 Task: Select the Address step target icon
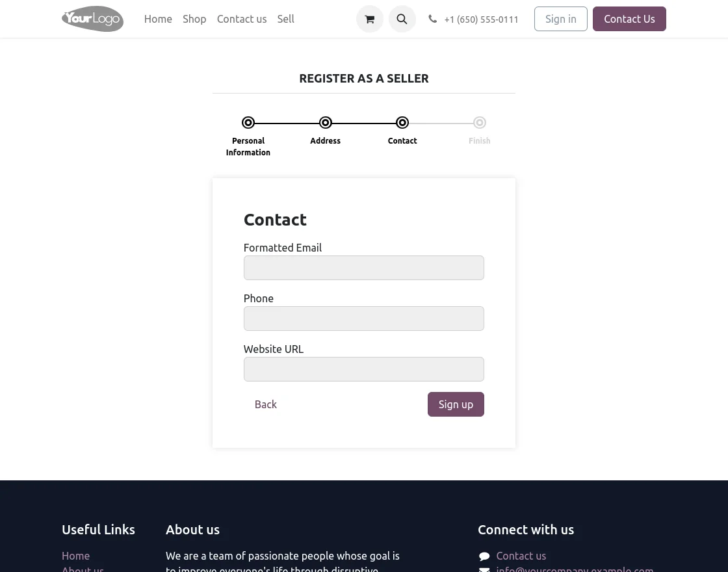click(325, 123)
